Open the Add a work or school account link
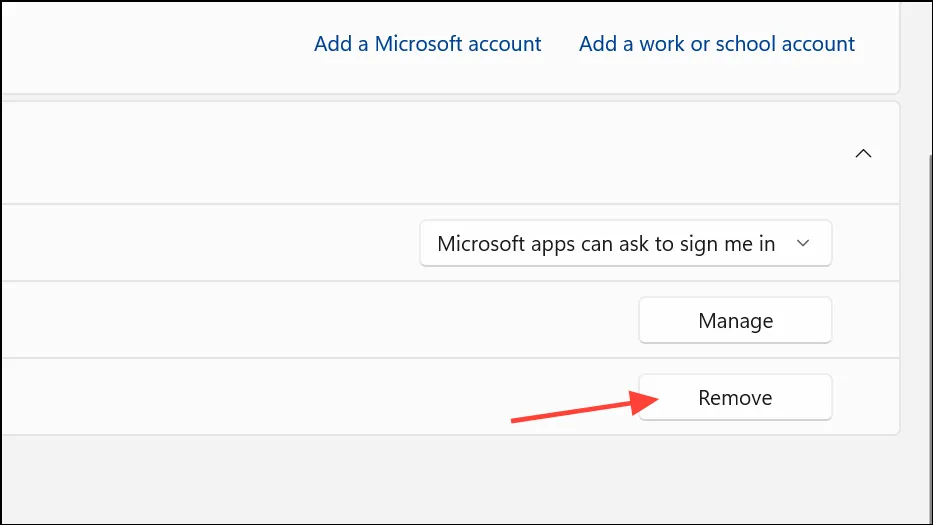 click(716, 43)
